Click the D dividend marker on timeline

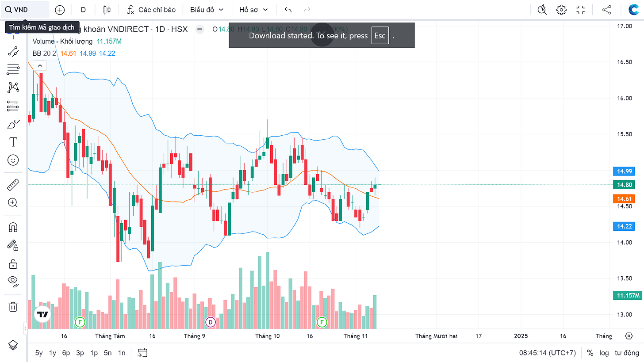(x=211, y=322)
